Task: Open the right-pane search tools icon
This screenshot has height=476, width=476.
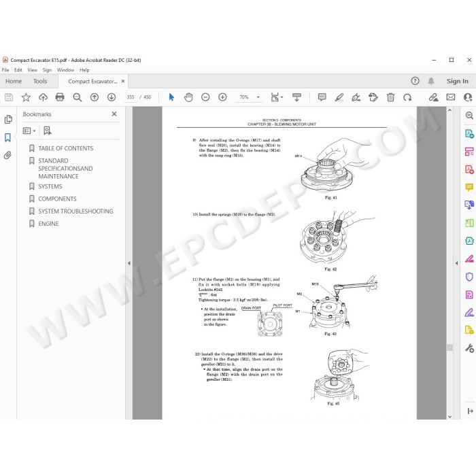Action: [x=469, y=116]
